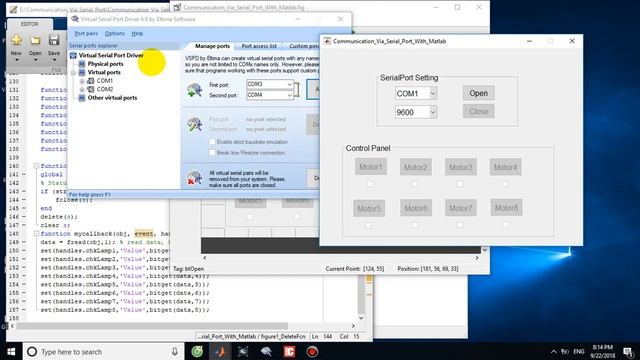The height and width of the screenshot is (360, 640).
Task: Click the Type here to search box
Action: (103, 351)
